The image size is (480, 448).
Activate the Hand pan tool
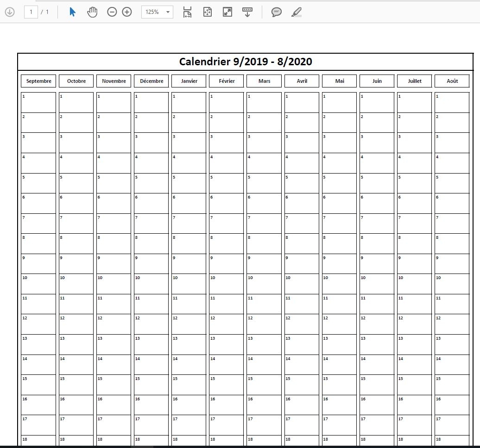(92, 12)
